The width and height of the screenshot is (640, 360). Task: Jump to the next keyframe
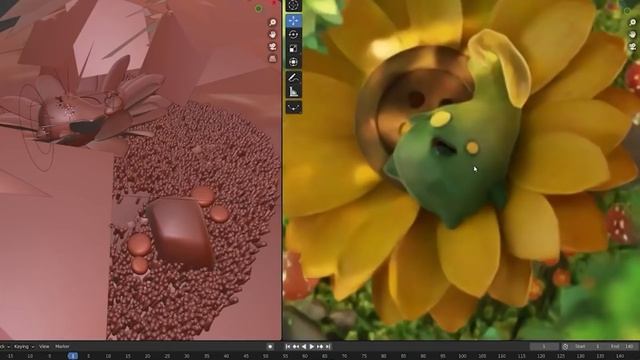[320, 347]
